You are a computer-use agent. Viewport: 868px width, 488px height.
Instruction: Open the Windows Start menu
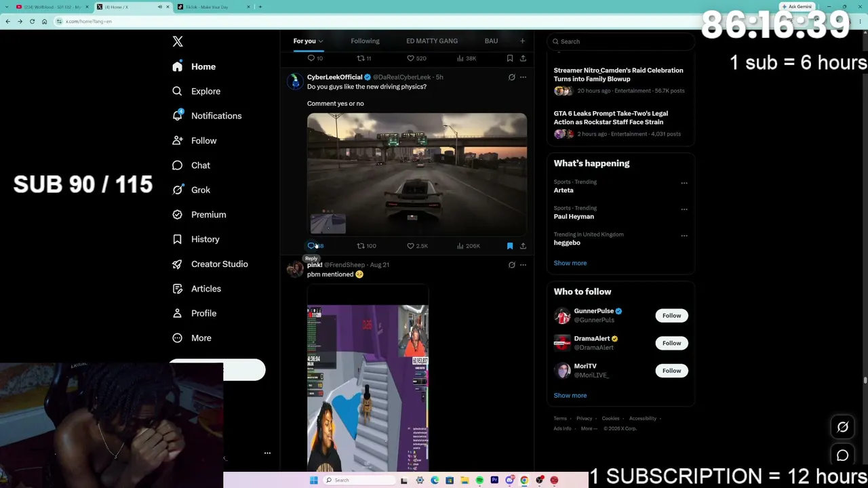(313, 481)
